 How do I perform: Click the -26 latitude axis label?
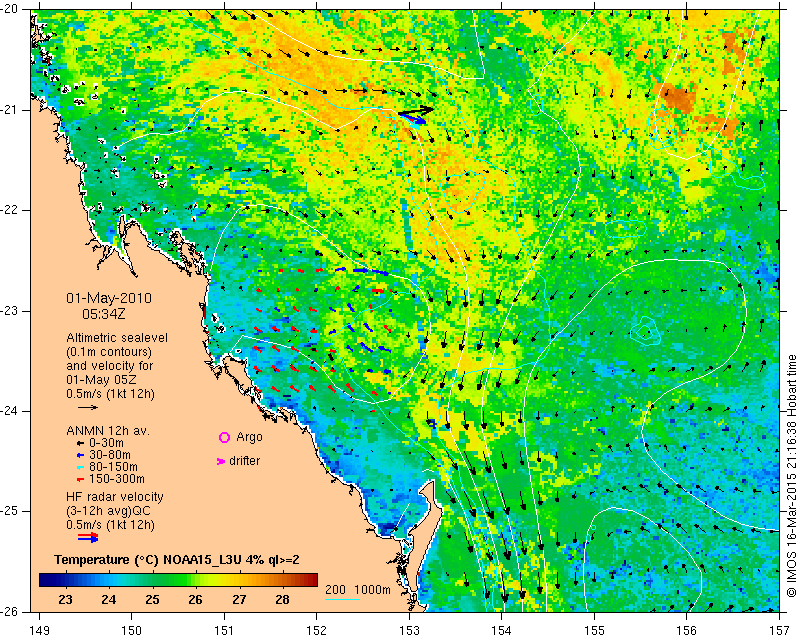(x=10, y=611)
